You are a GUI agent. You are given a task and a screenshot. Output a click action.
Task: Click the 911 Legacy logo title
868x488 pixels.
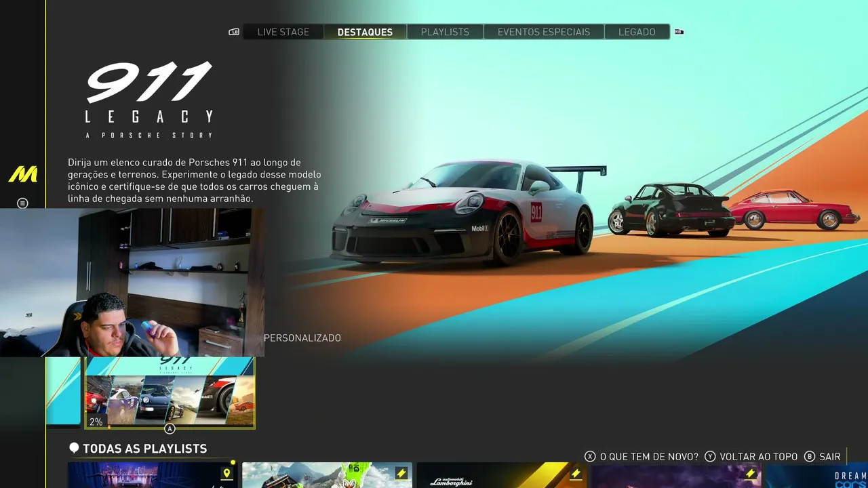149,100
